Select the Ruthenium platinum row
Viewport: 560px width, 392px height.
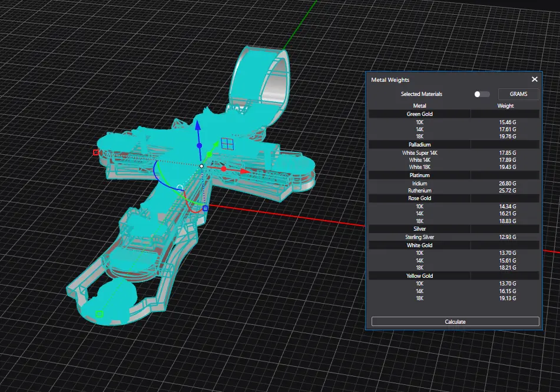454,191
